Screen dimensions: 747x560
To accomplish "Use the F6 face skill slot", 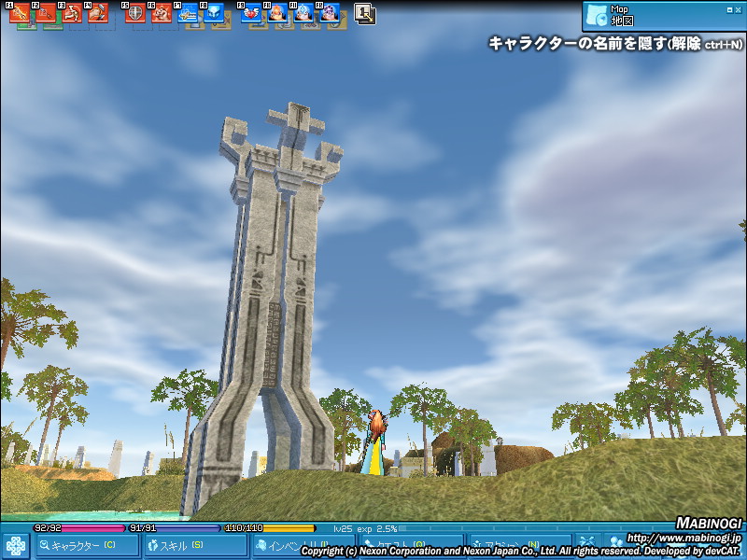I will coord(162,13).
